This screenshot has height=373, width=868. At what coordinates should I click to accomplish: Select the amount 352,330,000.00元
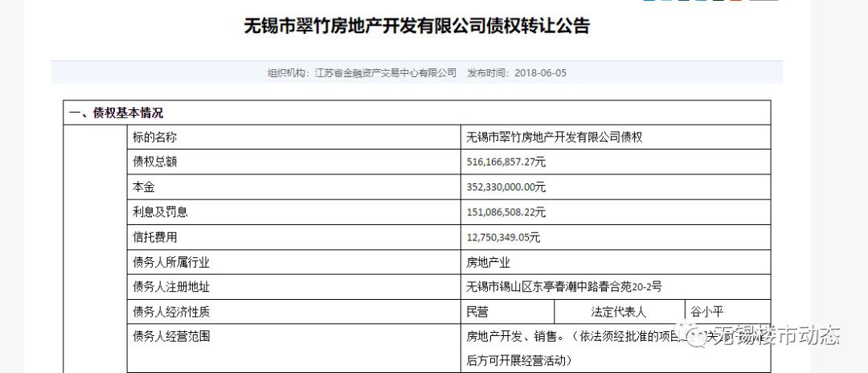pyautogui.click(x=506, y=187)
